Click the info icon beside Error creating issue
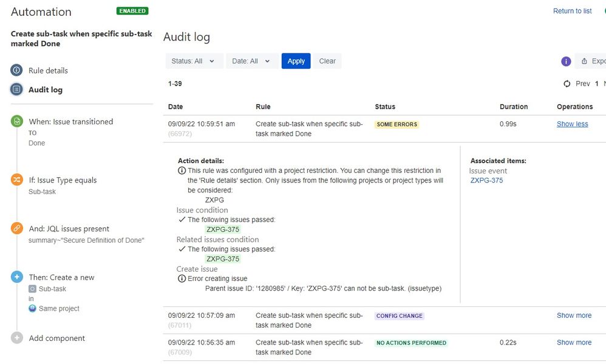Viewport: 606px width, 364px height. [182, 278]
